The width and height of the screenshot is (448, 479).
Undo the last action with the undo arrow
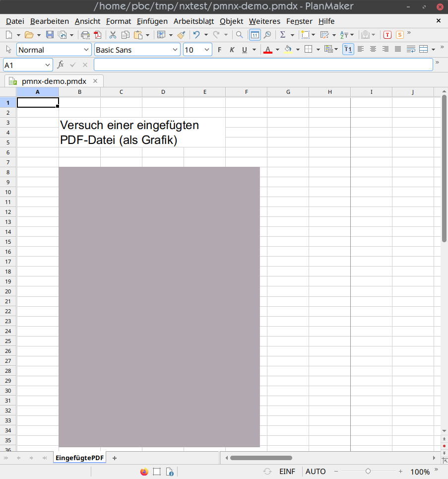coord(196,35)
